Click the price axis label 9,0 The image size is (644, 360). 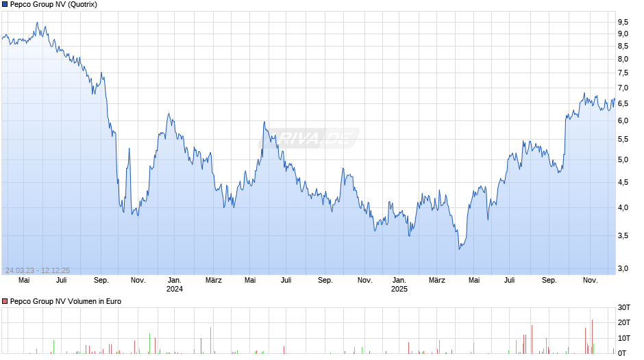coord(623,34)
